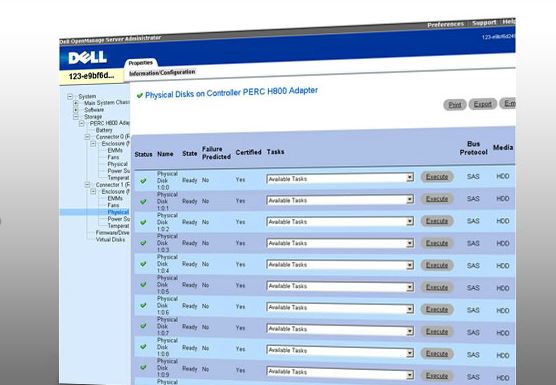Viewport: 556px width, 385px height.
Task: Click Execute button for Disk 1:0:1
Action: pos(437,199)
